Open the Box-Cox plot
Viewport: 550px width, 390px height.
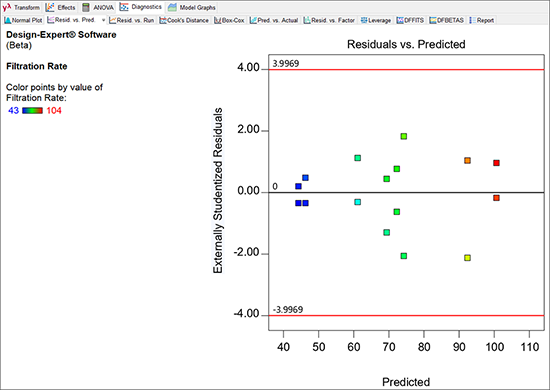coord(229,20)
